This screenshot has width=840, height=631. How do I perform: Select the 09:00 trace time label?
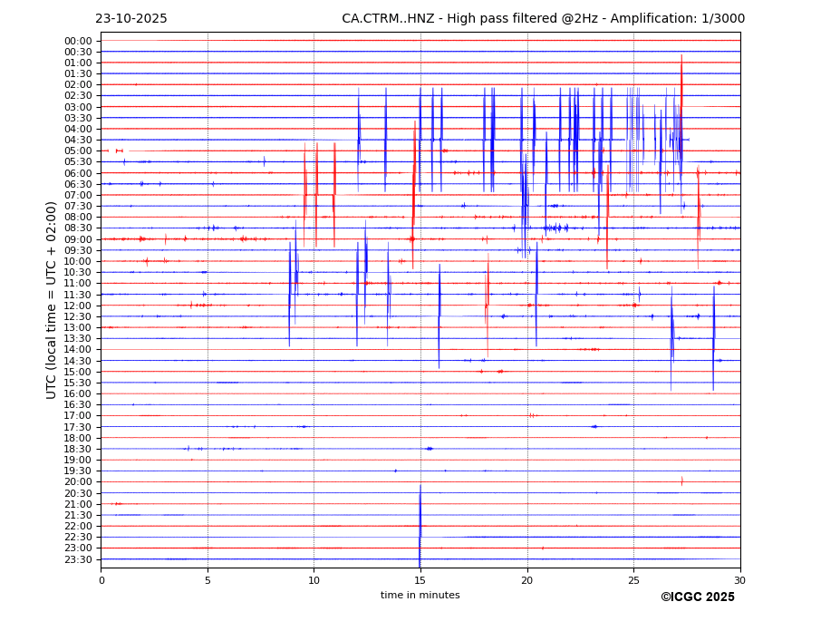(x=77, y=239)
